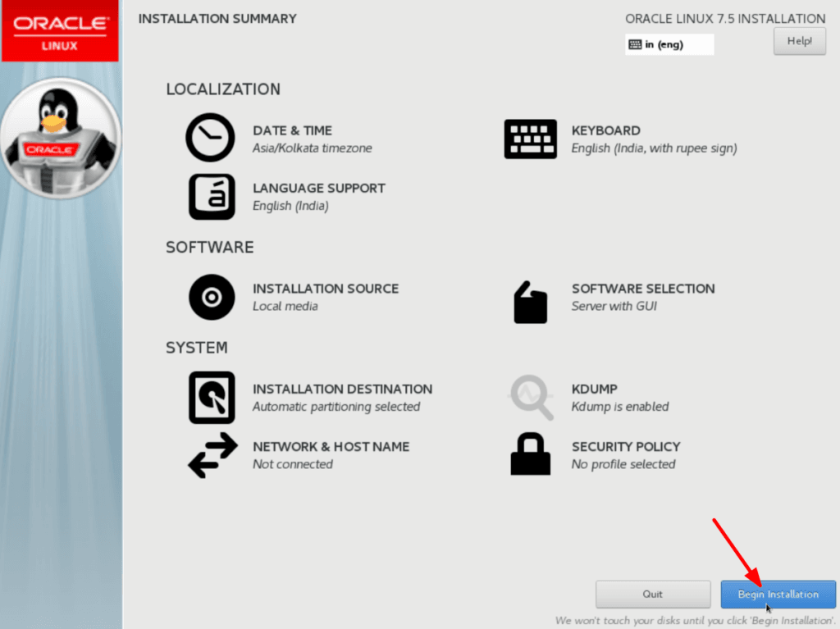Screen dimensions: 840x629
Task: Open KEYBOARD settings label
Action: click(x=606, y=130)
